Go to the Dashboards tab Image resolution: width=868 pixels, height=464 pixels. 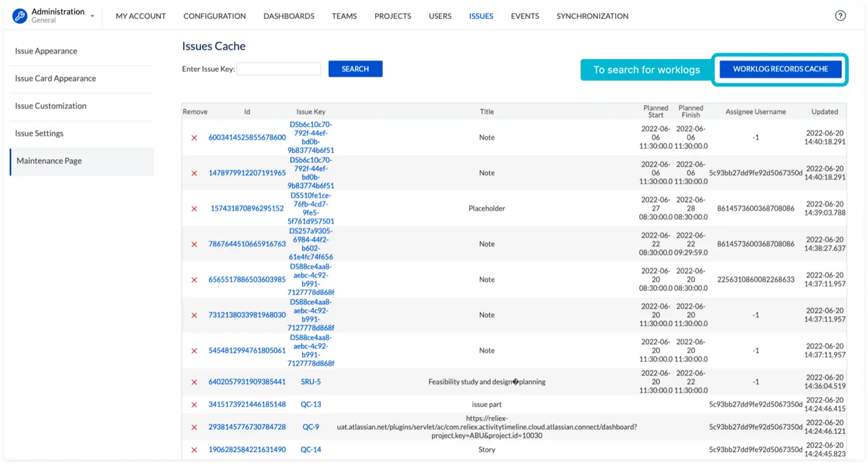tap(289, 16)
